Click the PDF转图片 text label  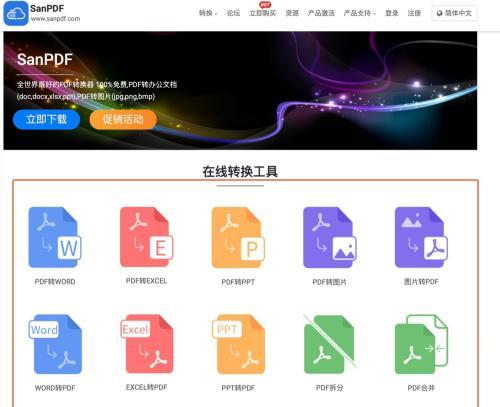(x=329, y=282)
